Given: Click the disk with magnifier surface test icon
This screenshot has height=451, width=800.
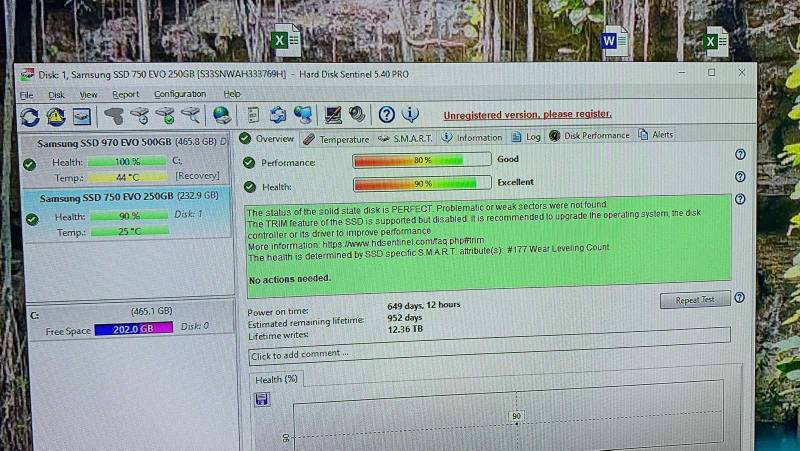Looking at the screenshot, I should (x=191, y=115).
